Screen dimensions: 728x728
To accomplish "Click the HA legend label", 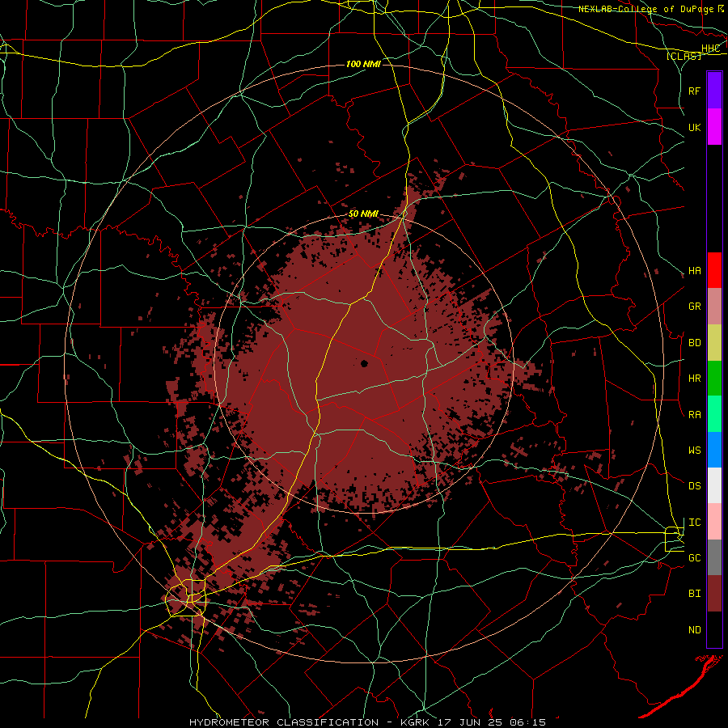I will click(x=694, y=271).
